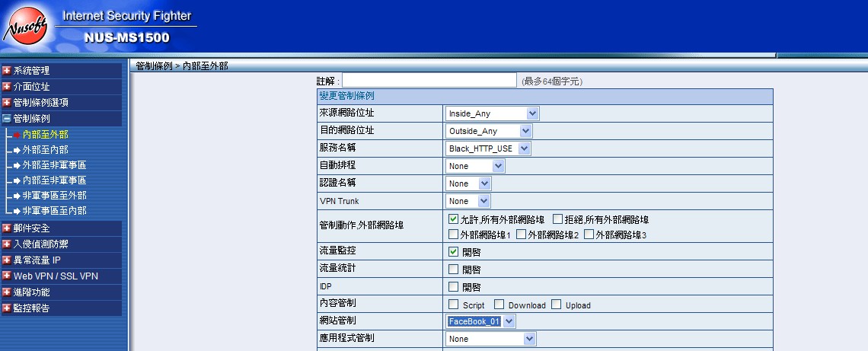Click the red arrow beside 內部至外部
The width and height of the screenshot is (868, 351).
pyautogui.click(x=17, y=135)
